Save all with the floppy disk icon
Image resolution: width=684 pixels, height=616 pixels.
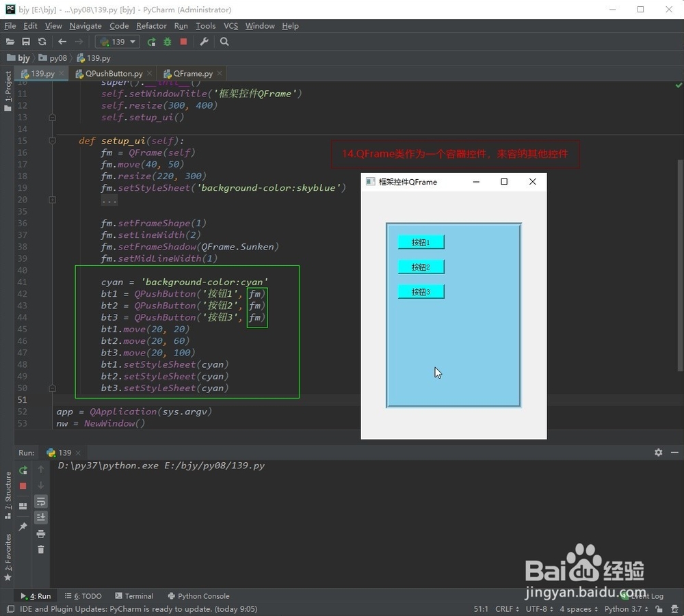[x=26, y=42]
